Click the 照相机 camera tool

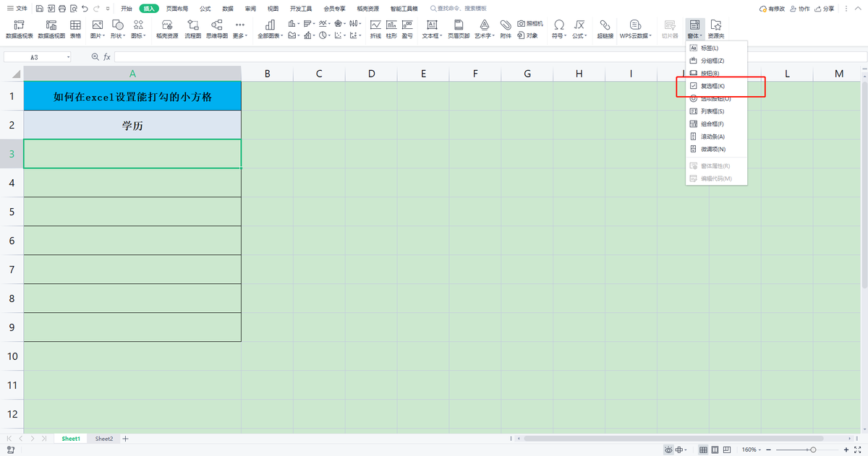click(x=530, y=24)
